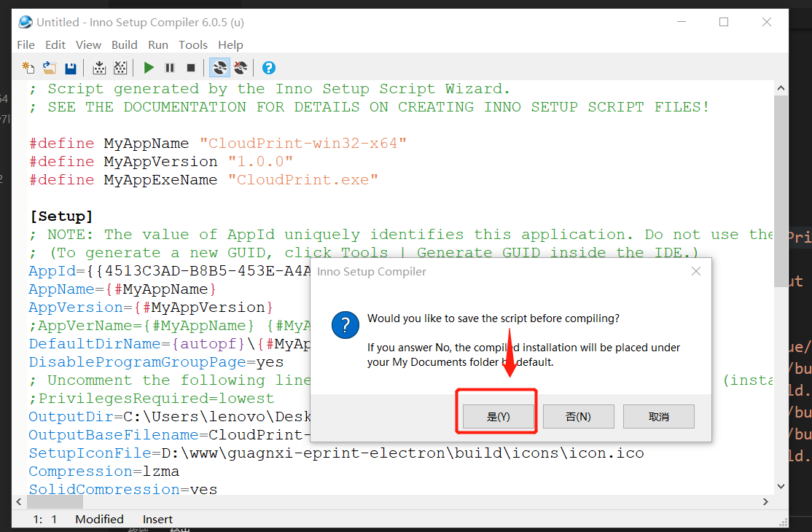Click the AppName={#MyAppName} line
Viewport: 812px width, 532px height.
pyautogui.click(x=122, y=289)
